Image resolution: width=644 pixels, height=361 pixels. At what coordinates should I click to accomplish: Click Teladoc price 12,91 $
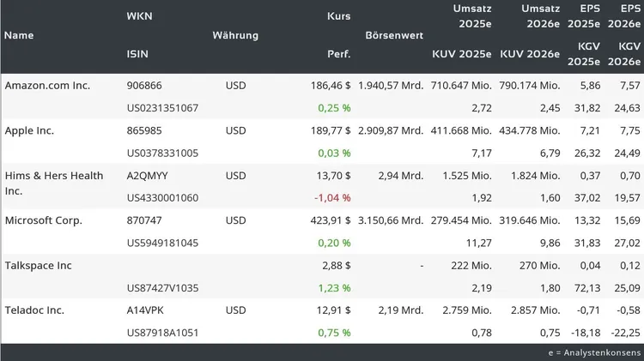coord(333,310)
